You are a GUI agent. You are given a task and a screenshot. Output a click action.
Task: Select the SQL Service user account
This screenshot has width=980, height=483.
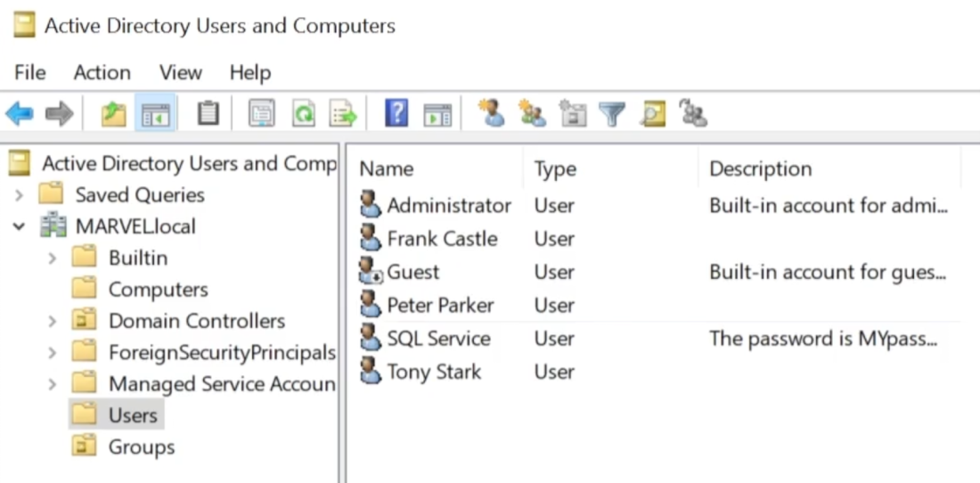point(438,339)
